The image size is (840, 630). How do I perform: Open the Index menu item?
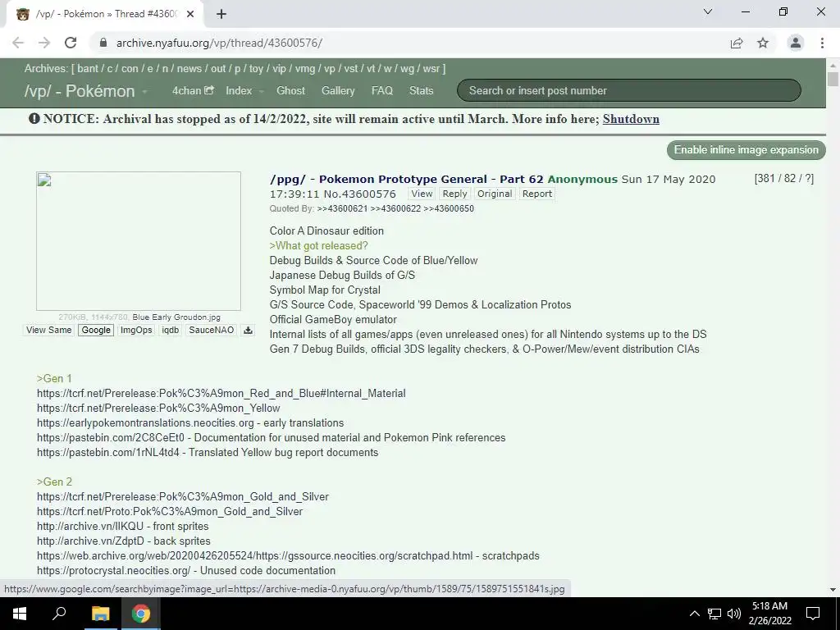click(239, 90)
